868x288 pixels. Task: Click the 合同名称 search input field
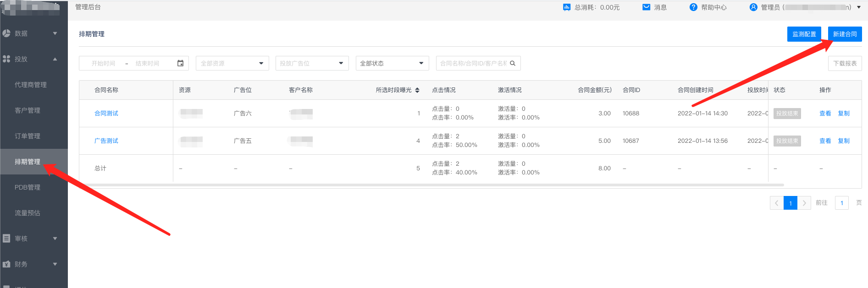(472, 63)
